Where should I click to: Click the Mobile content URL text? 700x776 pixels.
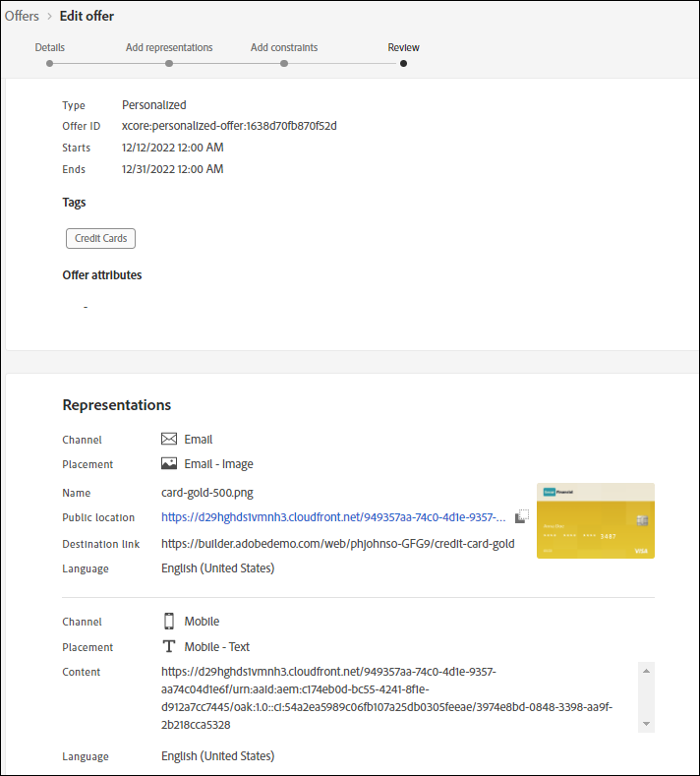386,698
